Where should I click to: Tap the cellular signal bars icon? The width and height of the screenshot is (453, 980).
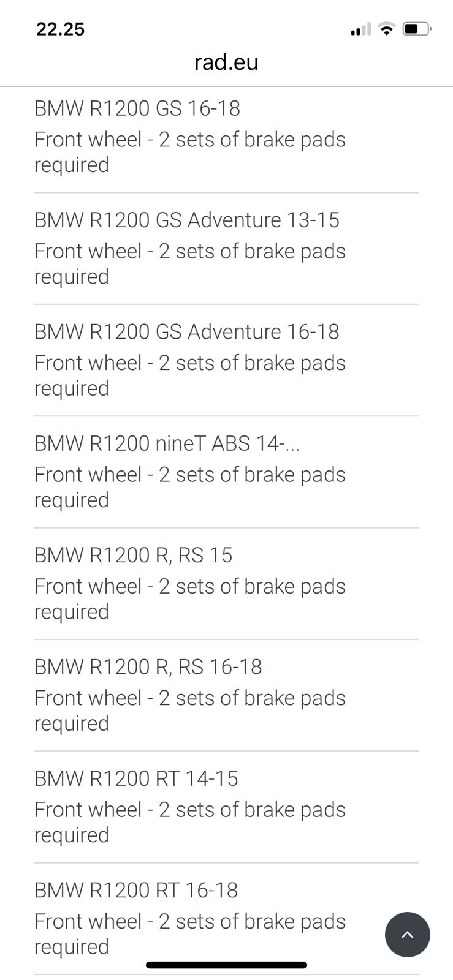[x=360, y=29]
